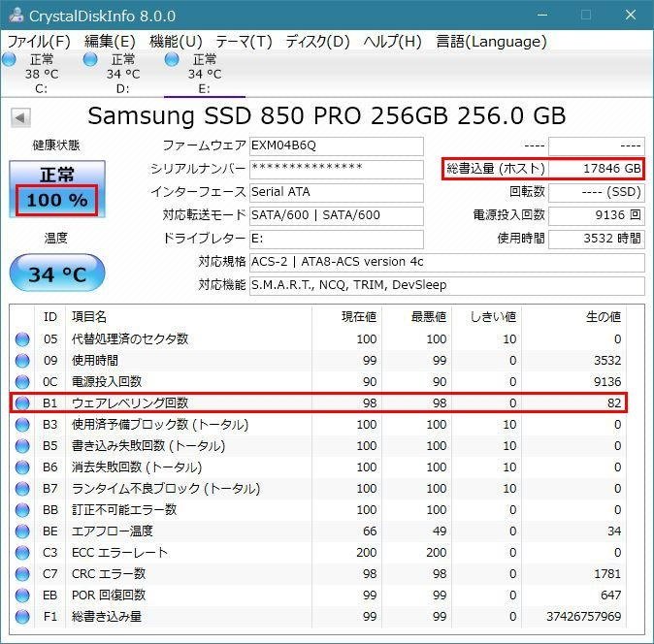Click status orb in row B3 使用済予備ブロック数
Screen dimensions: 654x644
click(x=22, y=425)
